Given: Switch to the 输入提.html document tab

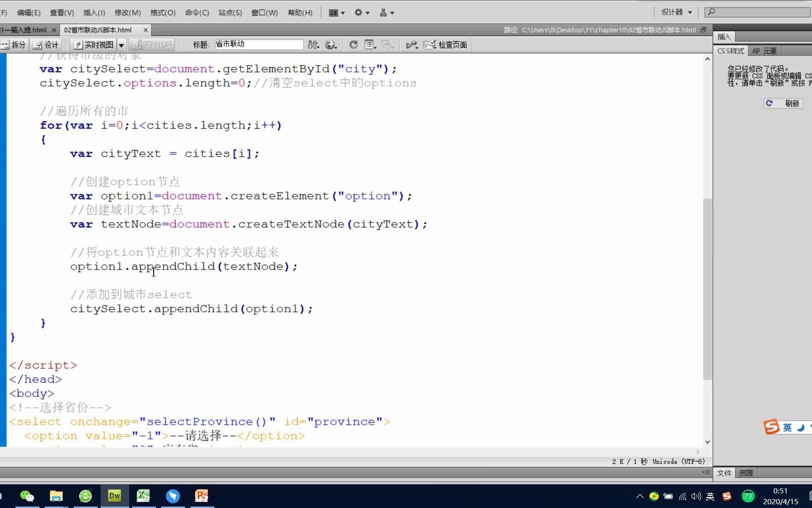Looking at the screenshot, I should (23, 30).
